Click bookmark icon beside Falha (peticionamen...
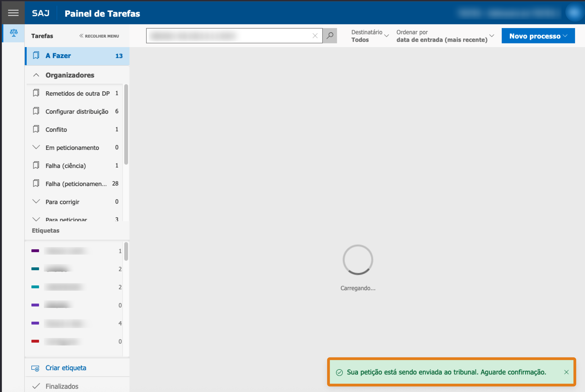585x392 pixels. pos(36,183)
